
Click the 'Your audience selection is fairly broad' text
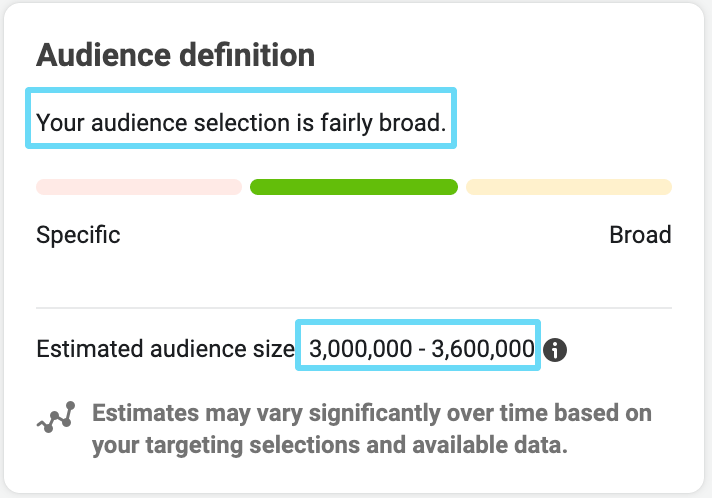[241, 123]
